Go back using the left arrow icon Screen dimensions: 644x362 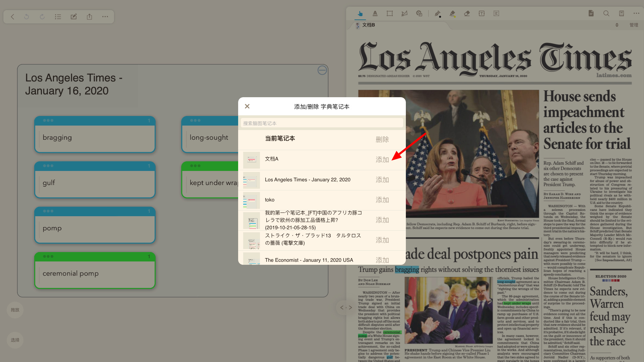12,17
